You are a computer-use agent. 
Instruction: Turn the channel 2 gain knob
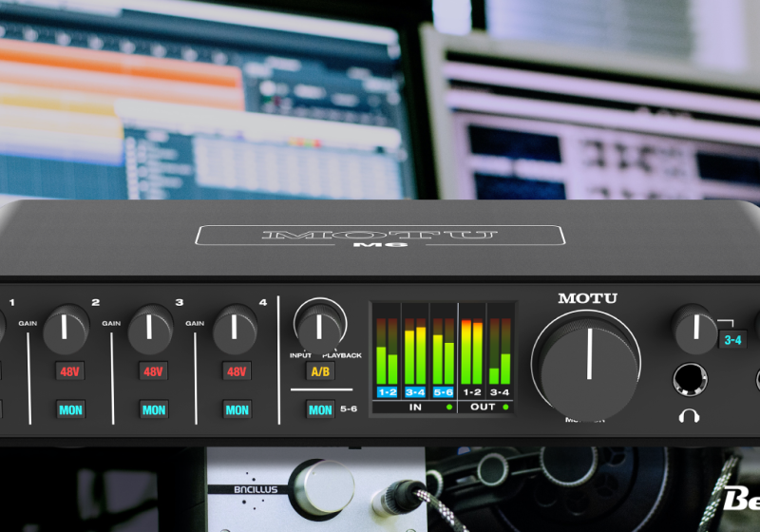coord(66,329)
